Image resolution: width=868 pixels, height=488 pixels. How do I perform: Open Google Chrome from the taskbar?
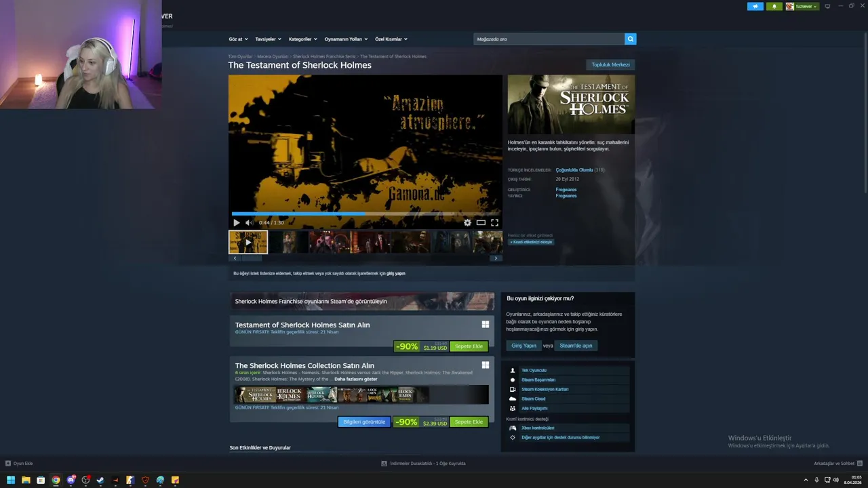click(x=56, y=480)
